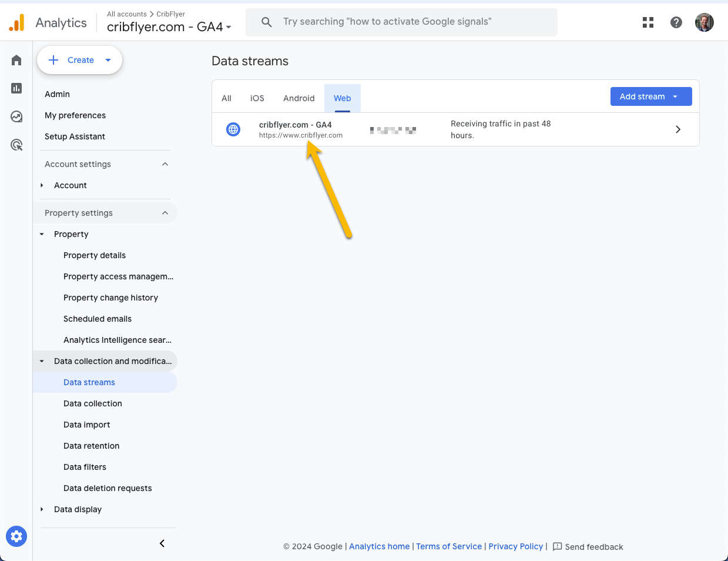
Task: Open the Advertising icon in left rail
Action: pyautogui.click(x=16, y=145)
